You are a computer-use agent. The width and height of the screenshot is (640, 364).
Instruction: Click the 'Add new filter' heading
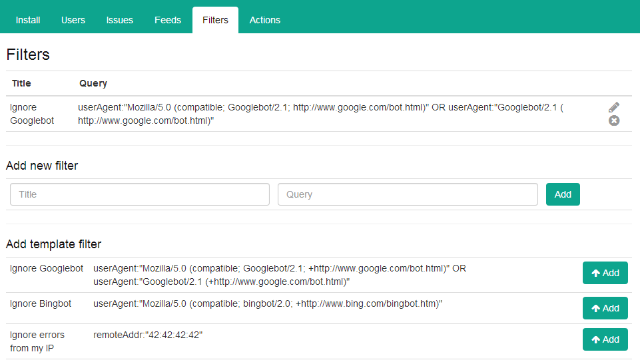[42, 166]
